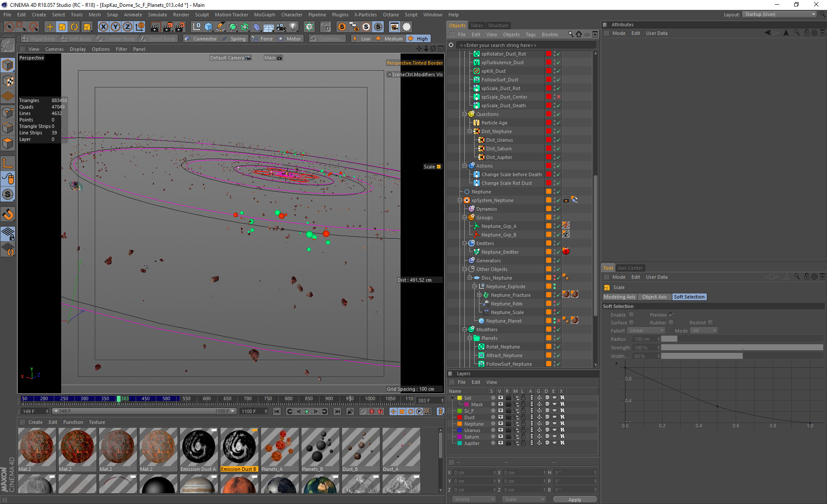Click the Neptune layer color swatch
The image size is (827, 504).
tap(460, 424)
